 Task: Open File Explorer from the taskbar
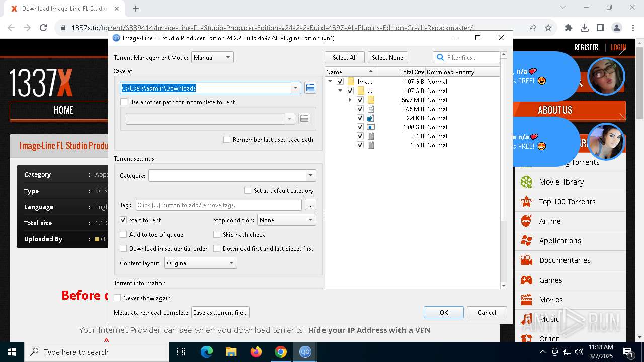tap(231, 352)
